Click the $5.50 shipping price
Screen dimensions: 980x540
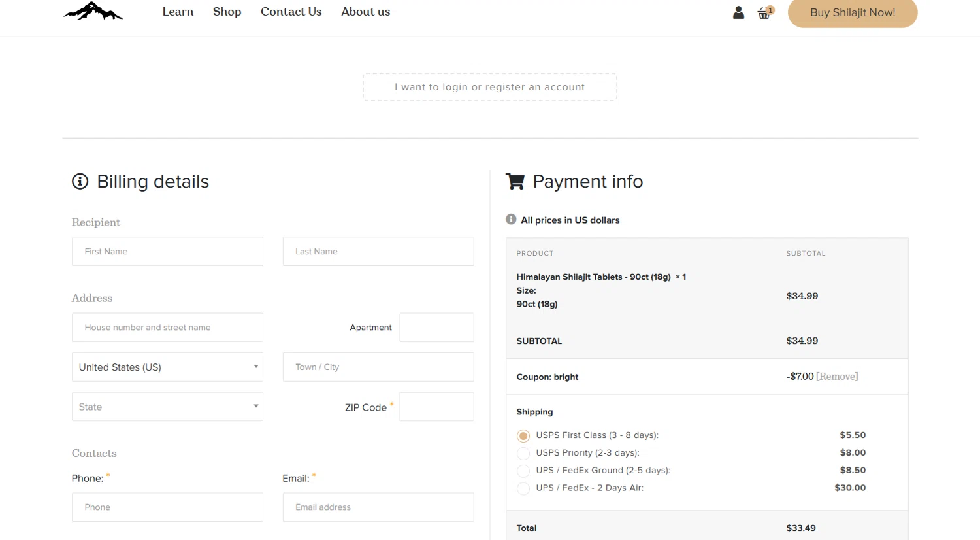tap(853, 435)
